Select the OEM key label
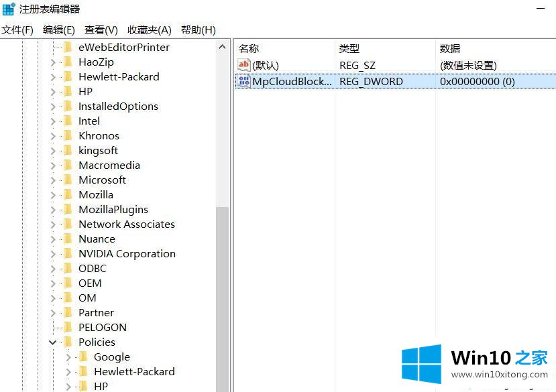Viewport: 556px width, 392px height. [x=90, y=283]
